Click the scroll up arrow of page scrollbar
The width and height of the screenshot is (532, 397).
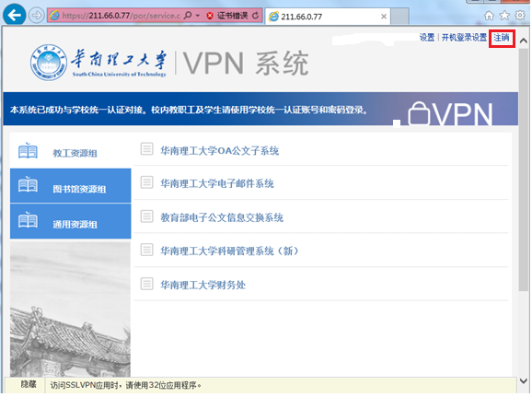pyautogui.click(x=523, y=41)
